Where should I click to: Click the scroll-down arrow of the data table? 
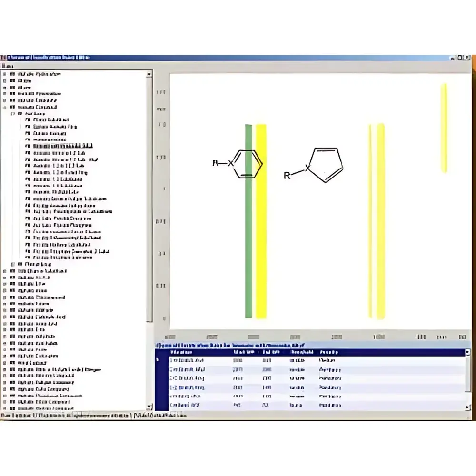(468, 407)
